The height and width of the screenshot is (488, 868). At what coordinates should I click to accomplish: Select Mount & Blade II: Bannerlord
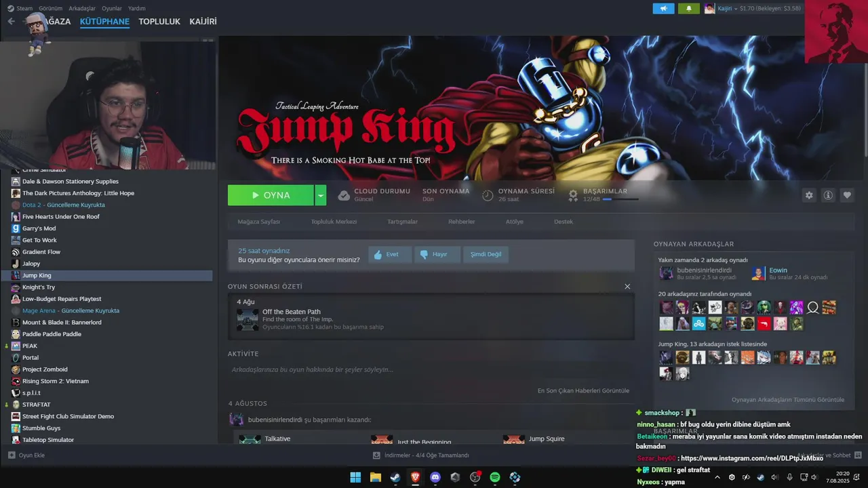(x=62, y=323)
